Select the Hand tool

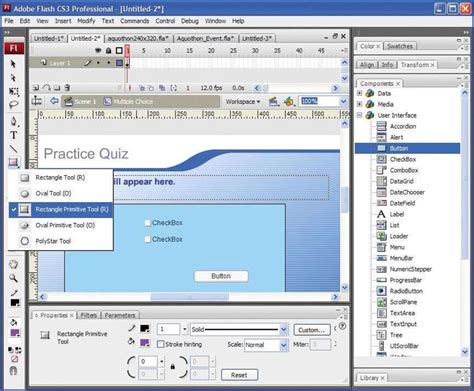click(13, 265)
